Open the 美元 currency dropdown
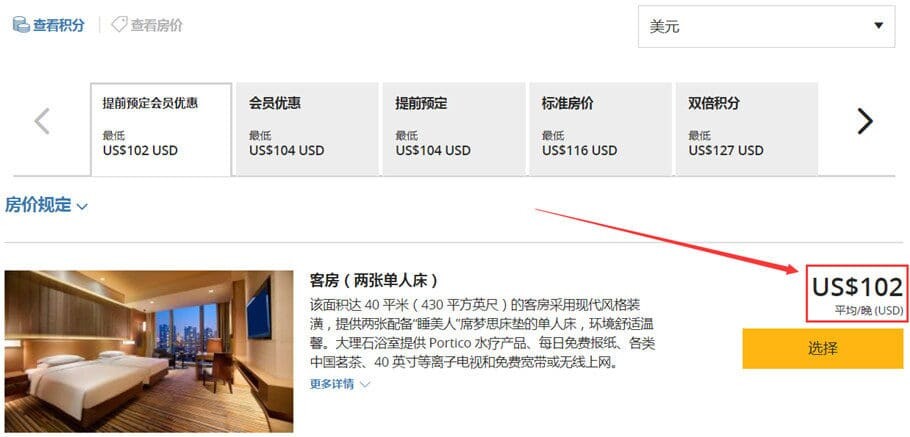910x437 pixels. coord(766,27)
